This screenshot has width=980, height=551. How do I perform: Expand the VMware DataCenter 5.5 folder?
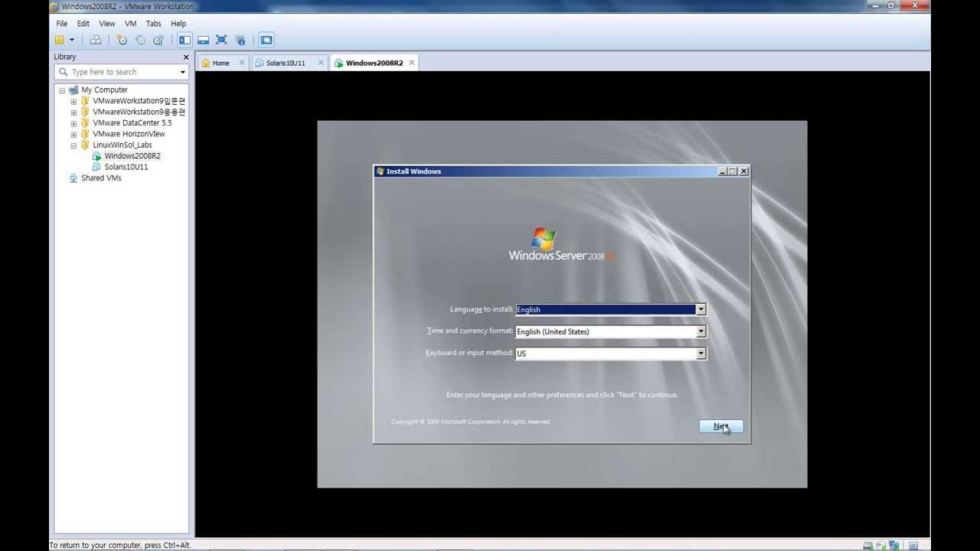point(73,123)
